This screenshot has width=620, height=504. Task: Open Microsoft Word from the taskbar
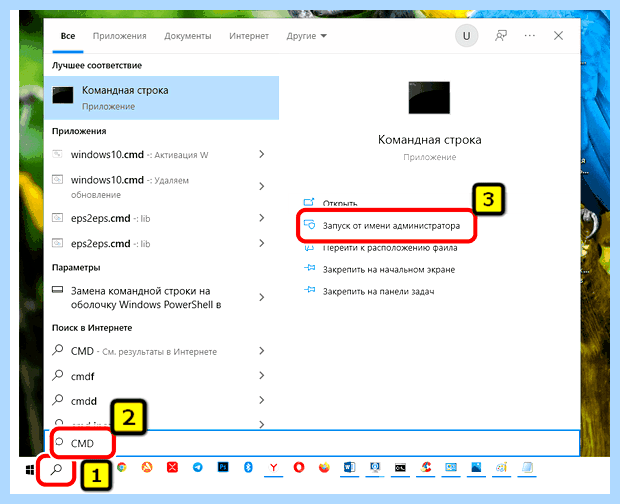tap(350, 468)
